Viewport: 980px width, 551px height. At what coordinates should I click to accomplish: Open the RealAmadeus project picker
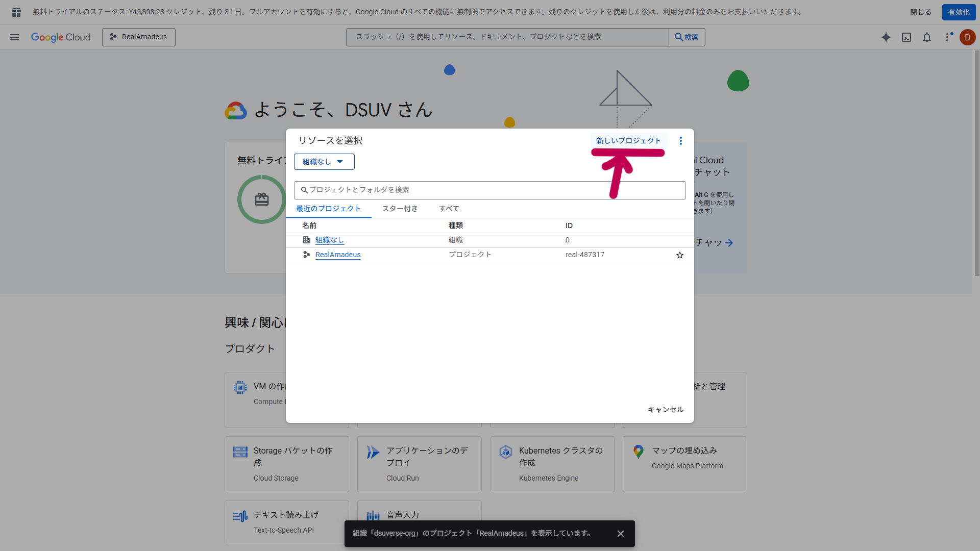point(139,37)
